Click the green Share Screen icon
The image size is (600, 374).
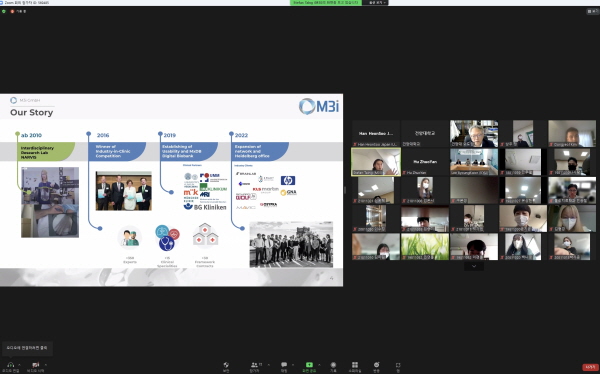309,365
